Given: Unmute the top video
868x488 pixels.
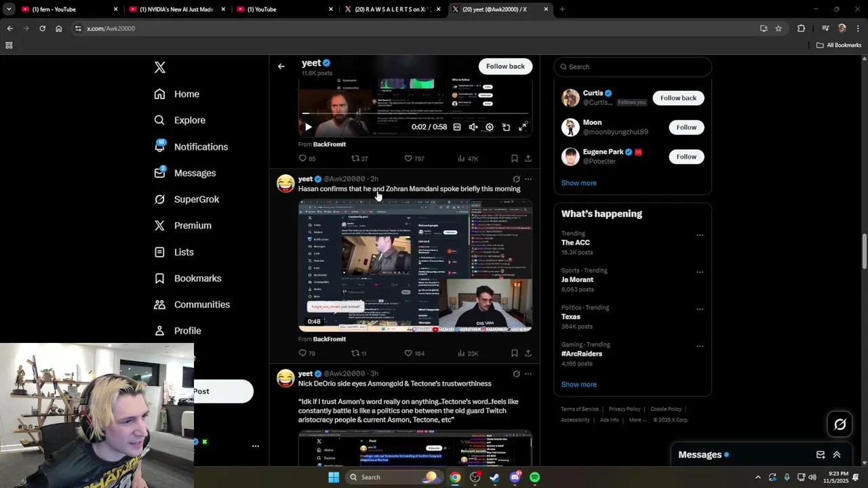Looking at the screenshot, I should (x=473, y=127).
